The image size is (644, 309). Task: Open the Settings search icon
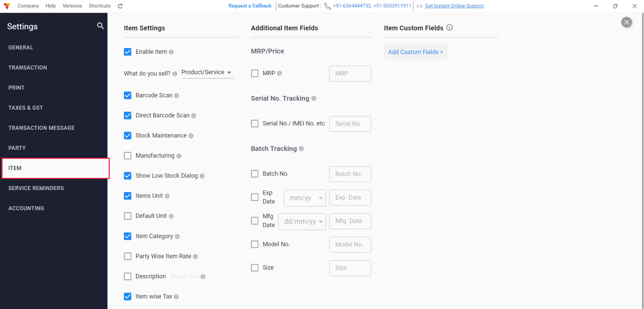(x=100, y=26)
